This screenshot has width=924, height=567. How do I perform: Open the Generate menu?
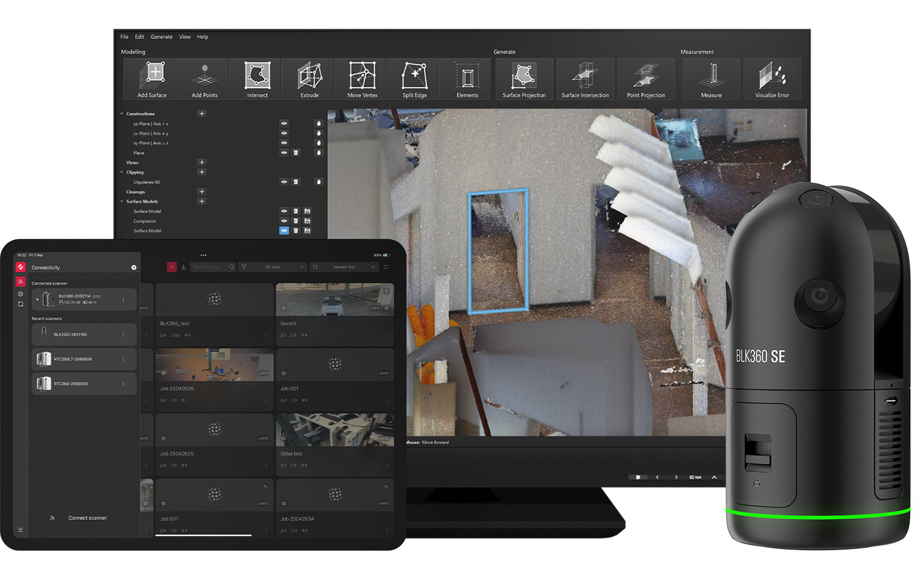tap(161, 37)
